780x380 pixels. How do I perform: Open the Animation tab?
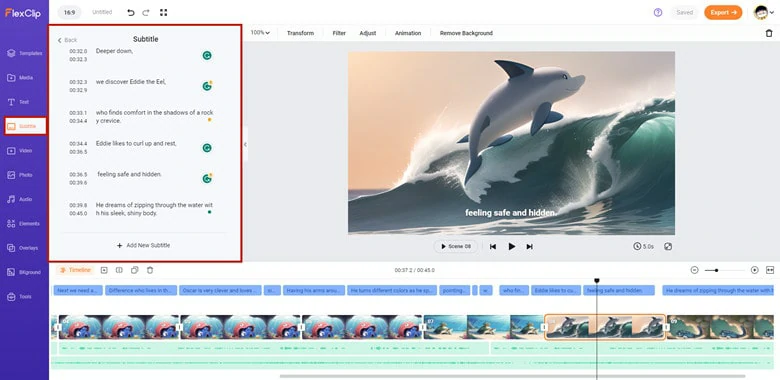[408, 33]
